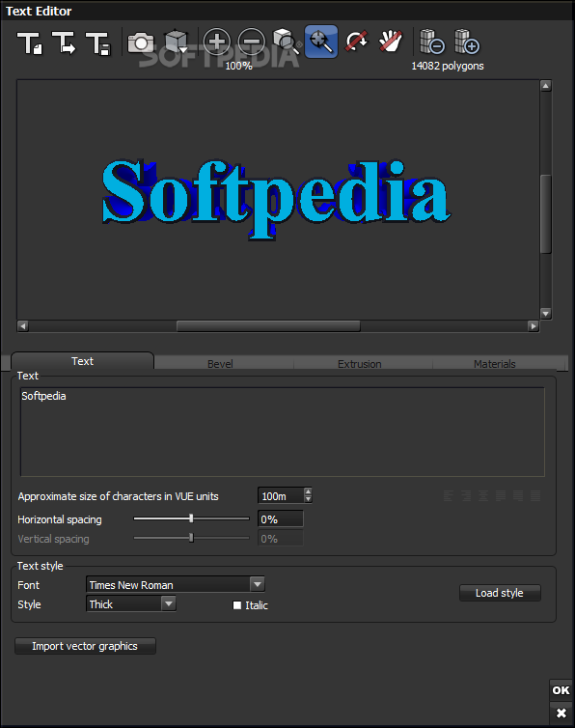Screen dimensions: 575x728
Task: Click the text with arrow import icon
Action: coord(64,43)
